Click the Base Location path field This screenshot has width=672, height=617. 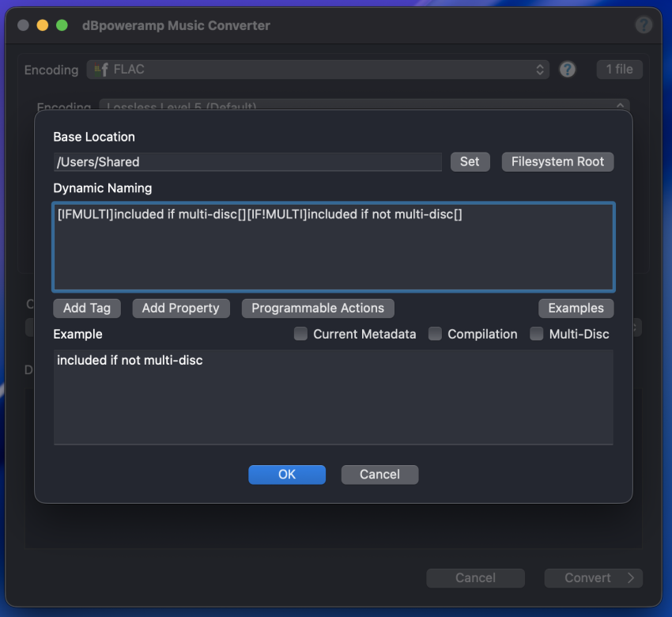pos(247,161)
